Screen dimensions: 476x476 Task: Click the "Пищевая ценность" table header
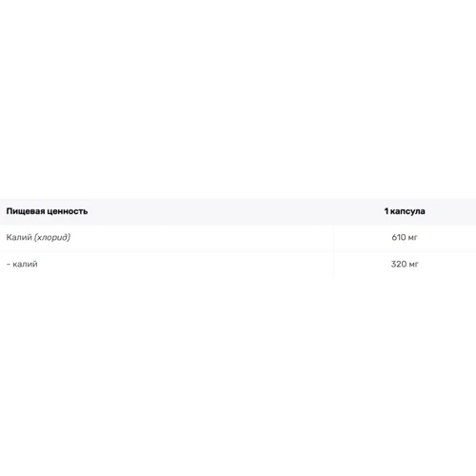pyautogui.click(x=47, y=211)
